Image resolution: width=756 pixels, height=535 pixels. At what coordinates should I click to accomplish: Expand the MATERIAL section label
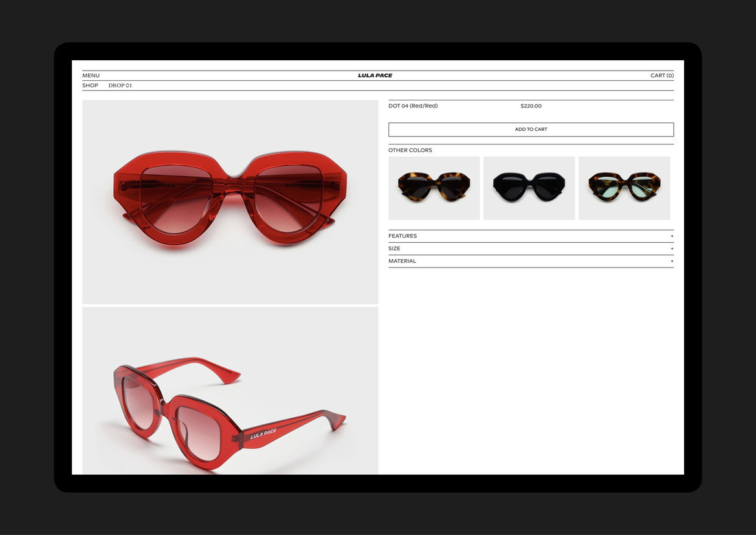click(x=402, y=261)
